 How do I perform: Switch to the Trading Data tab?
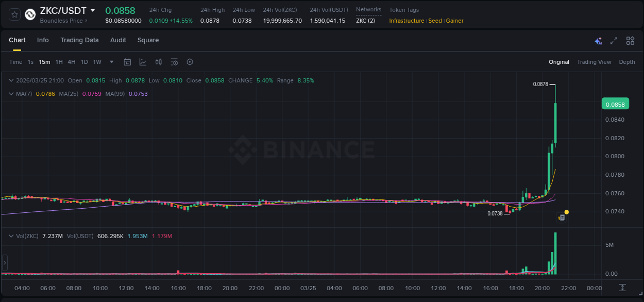79,40
